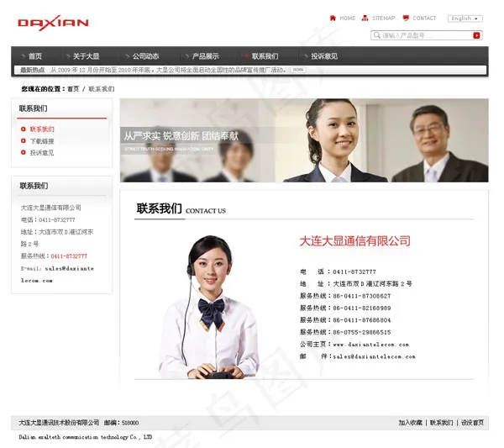
Task: Click 下载链接 sidebar link
Action: [x=42, y=141]
